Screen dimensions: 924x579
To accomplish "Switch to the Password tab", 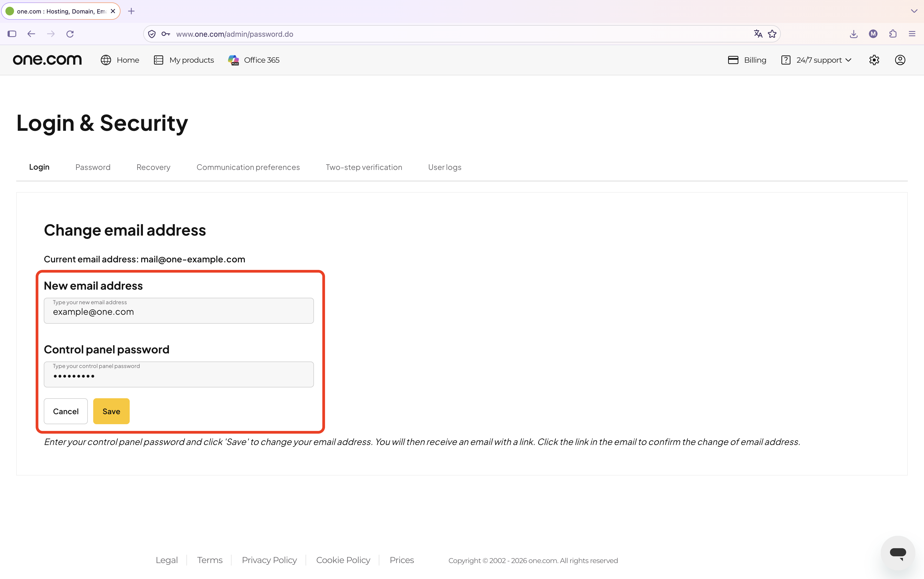I will (93, 167).
